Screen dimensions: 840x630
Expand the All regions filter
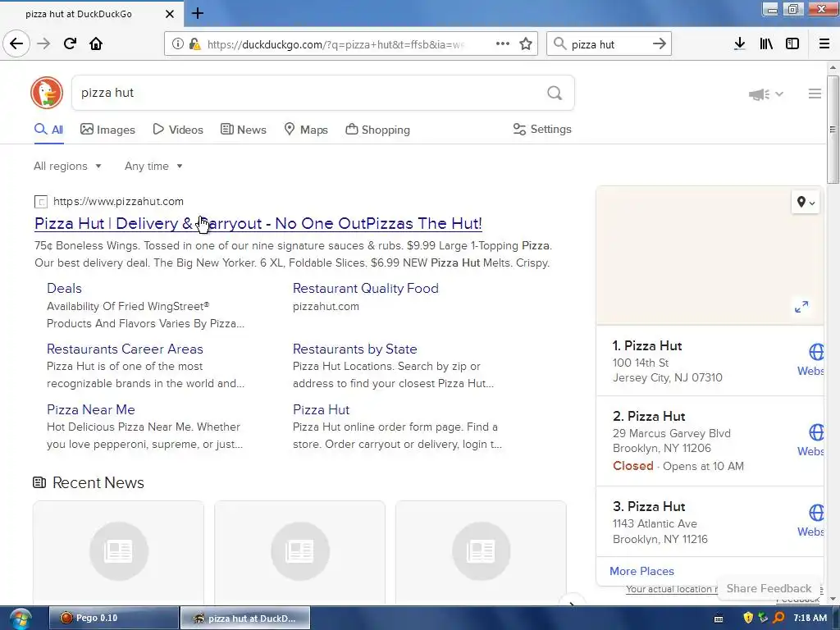tap(67, 166)
